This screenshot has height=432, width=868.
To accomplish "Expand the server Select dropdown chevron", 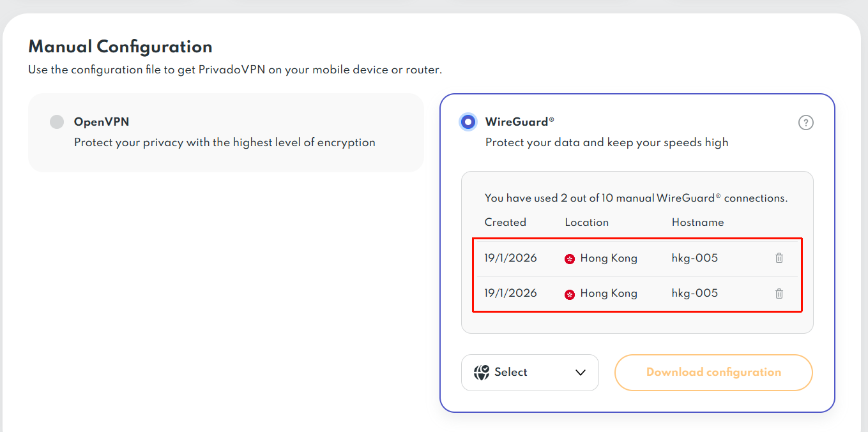I will coord(580,373).
